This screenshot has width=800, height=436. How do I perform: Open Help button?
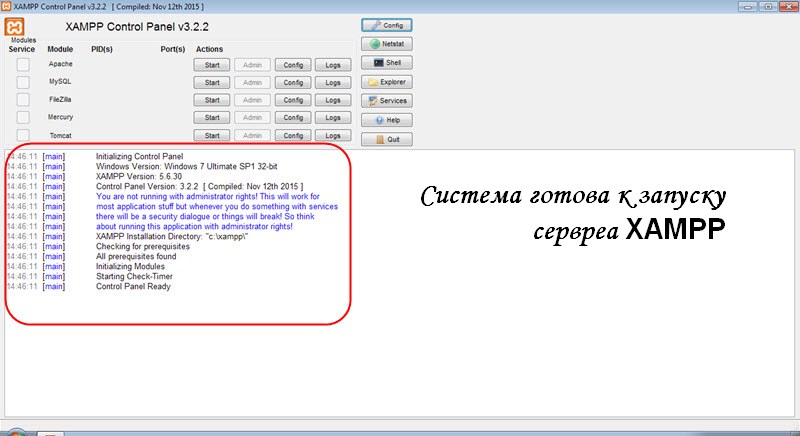[x=387, y=120]
